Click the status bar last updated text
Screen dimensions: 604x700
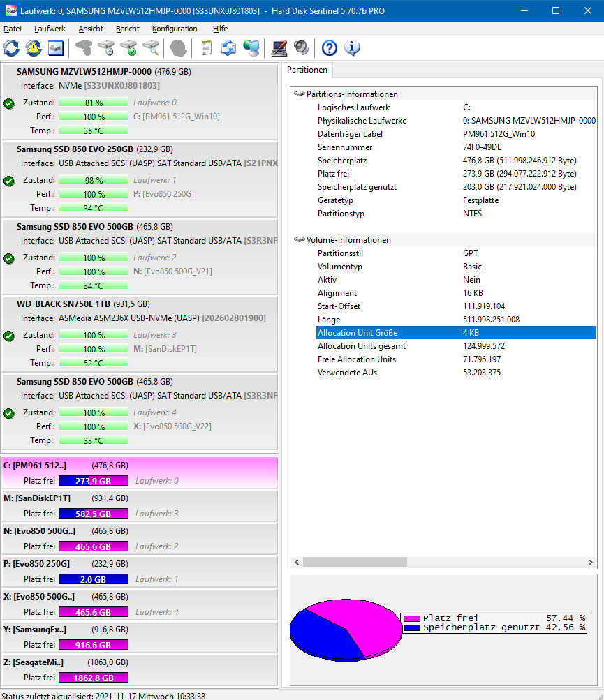[x=103, y=696]
